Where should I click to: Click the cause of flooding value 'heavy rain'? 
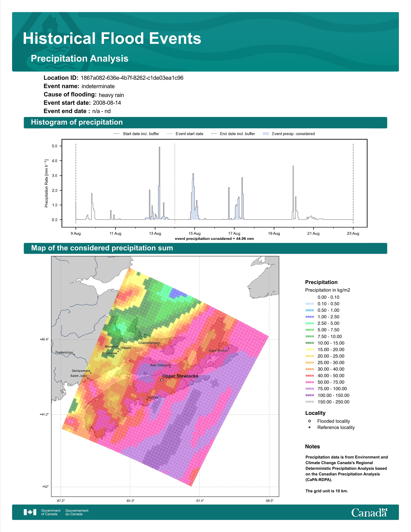(x=111, y=95)
